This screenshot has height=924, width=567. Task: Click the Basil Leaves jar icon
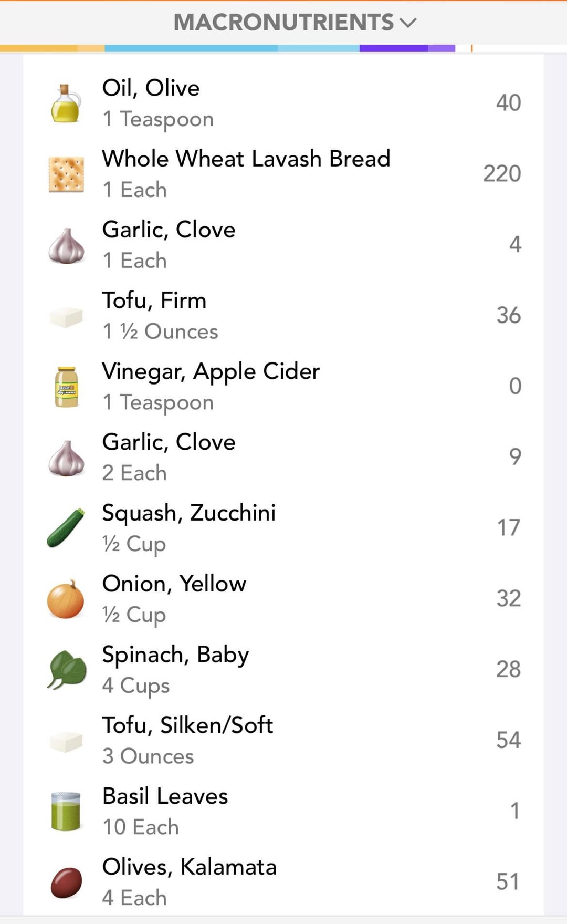click(66, 812)
